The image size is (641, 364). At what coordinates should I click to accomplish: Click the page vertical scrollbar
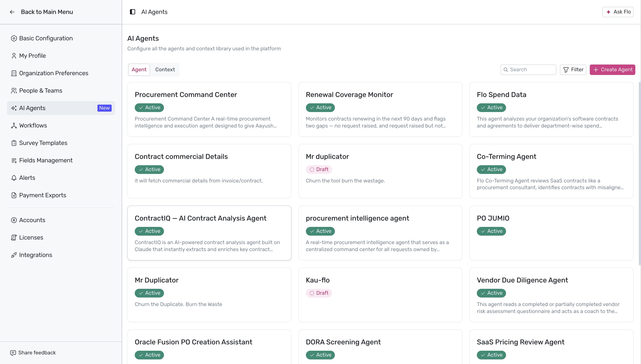pos(639,173)
